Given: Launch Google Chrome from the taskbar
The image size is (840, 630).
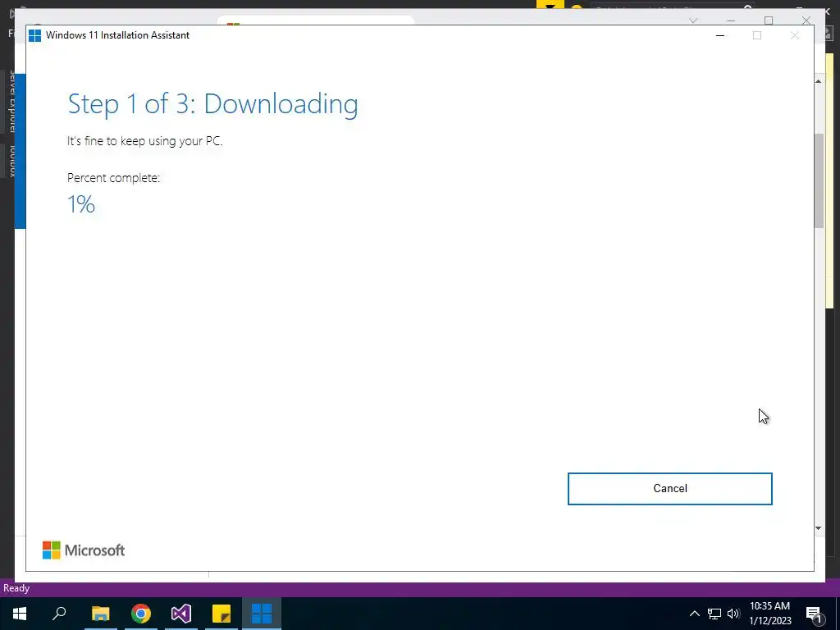Looking at the screenshot, I should coord(141,614).
